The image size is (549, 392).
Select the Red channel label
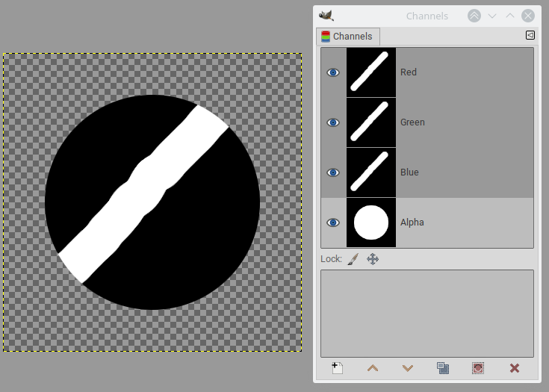coord(409,72)
